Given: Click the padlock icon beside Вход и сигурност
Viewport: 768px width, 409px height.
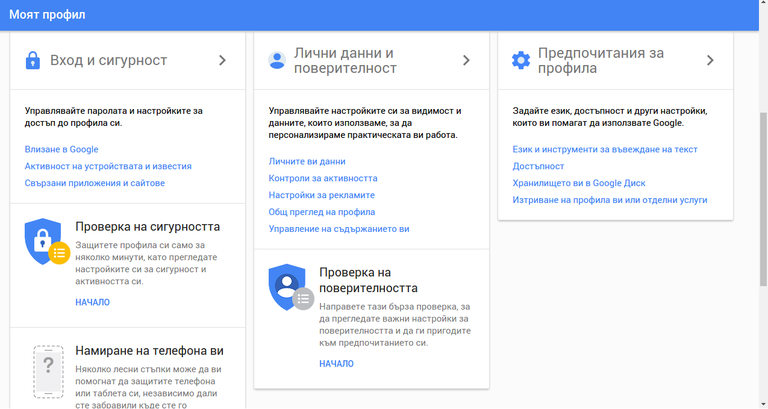Looking at the screenshot, I should point(33,60).
